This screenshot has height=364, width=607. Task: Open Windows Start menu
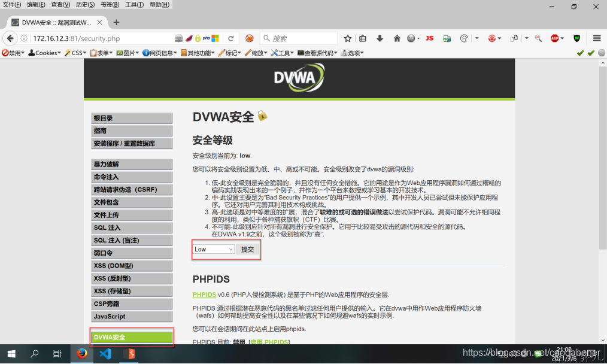[11, 354]
